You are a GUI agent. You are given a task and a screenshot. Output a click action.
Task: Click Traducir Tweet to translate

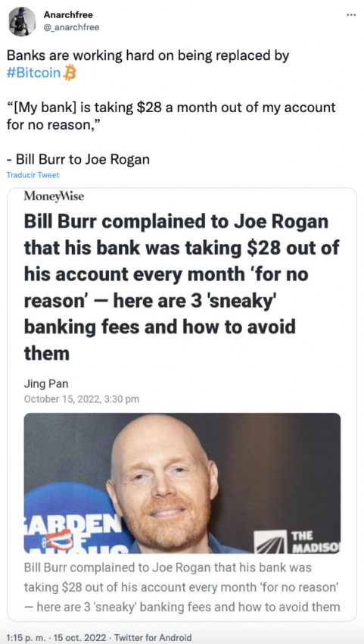click(x=33, y=175)
